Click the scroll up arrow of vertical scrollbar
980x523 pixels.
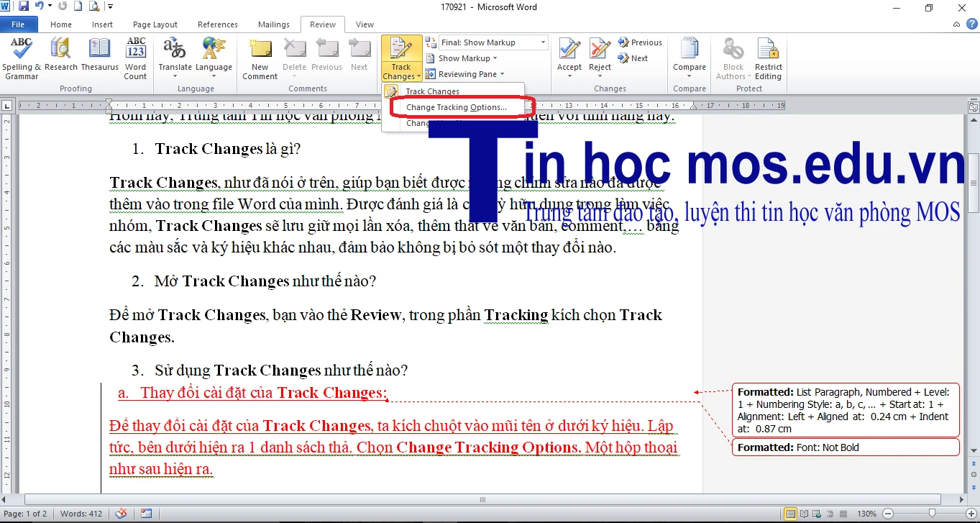click(974, 122)
